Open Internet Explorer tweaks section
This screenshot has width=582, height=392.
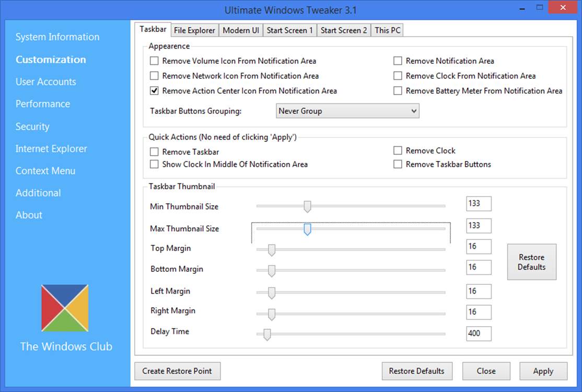51,148
